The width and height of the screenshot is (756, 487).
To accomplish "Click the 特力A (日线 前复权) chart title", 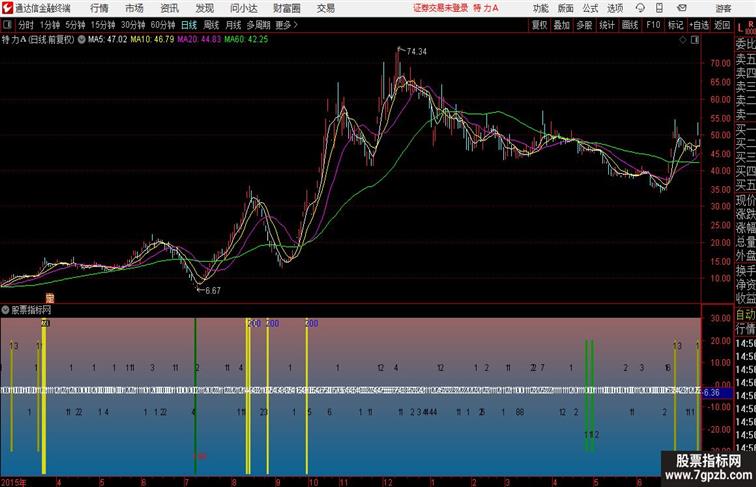I will [38, 40].
